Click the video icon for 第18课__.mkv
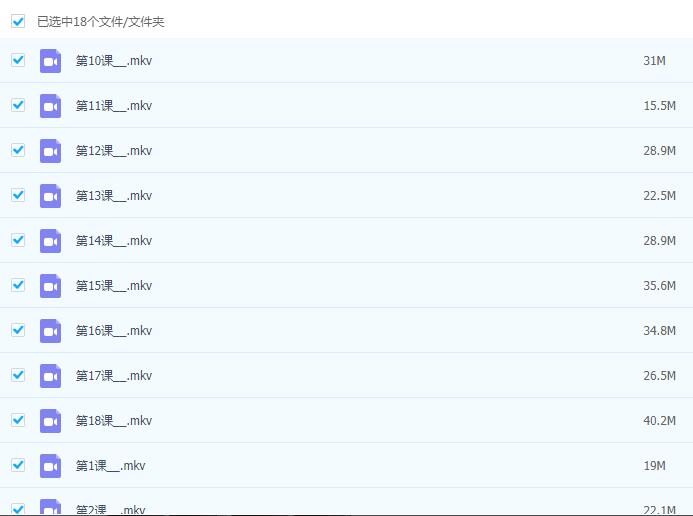693x516 pixels. click(50, 421)
